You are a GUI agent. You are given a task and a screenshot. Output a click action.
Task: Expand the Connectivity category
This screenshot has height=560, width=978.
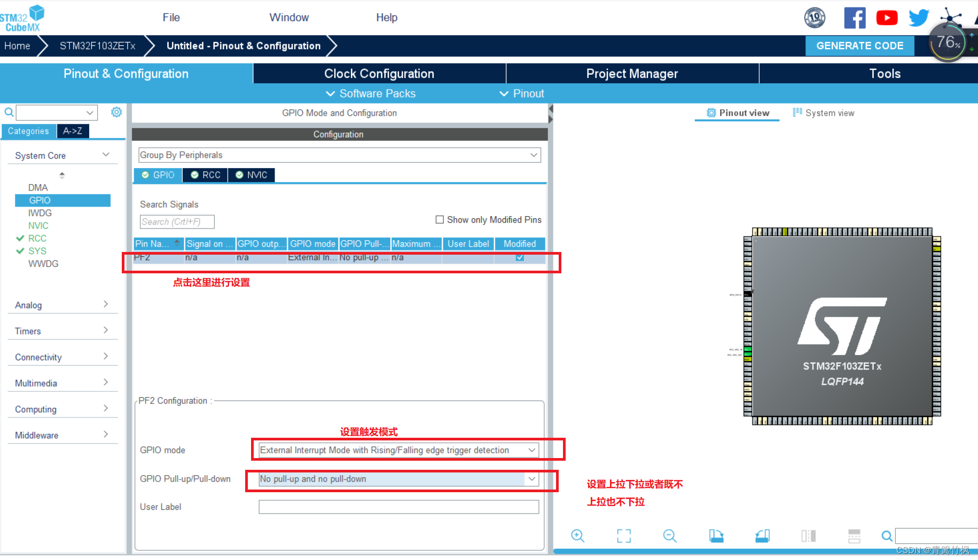[x=106, y=356]
